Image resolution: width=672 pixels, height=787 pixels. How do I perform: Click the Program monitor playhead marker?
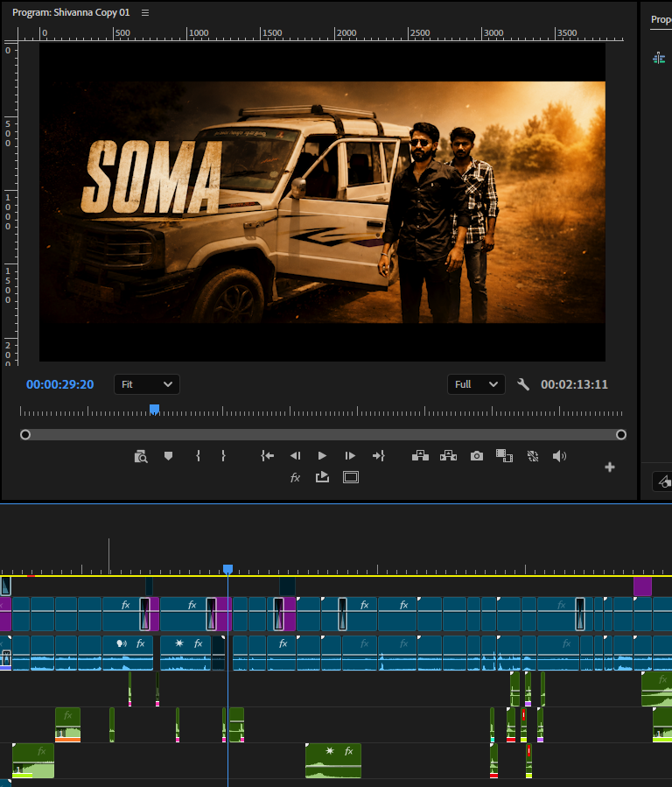(x=155, y=410)
